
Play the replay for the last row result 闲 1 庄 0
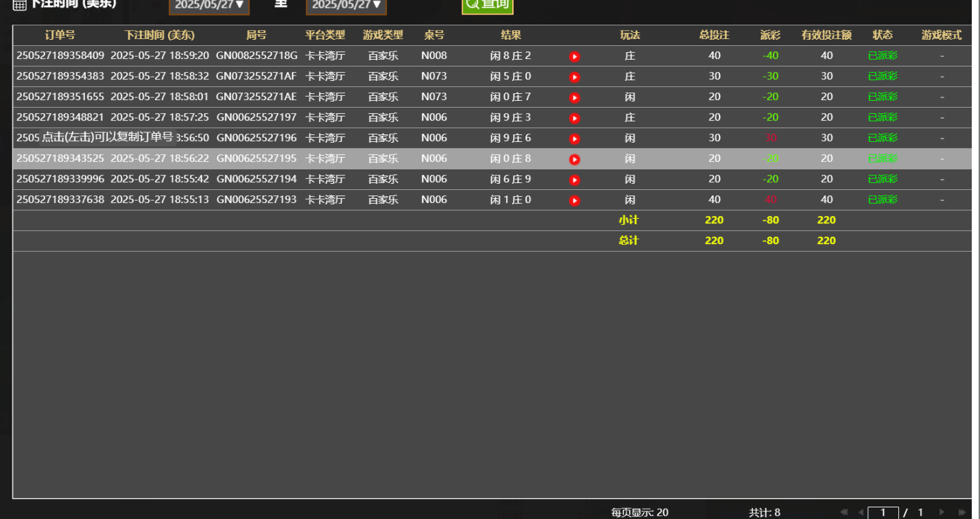click(x=574, y=200)
